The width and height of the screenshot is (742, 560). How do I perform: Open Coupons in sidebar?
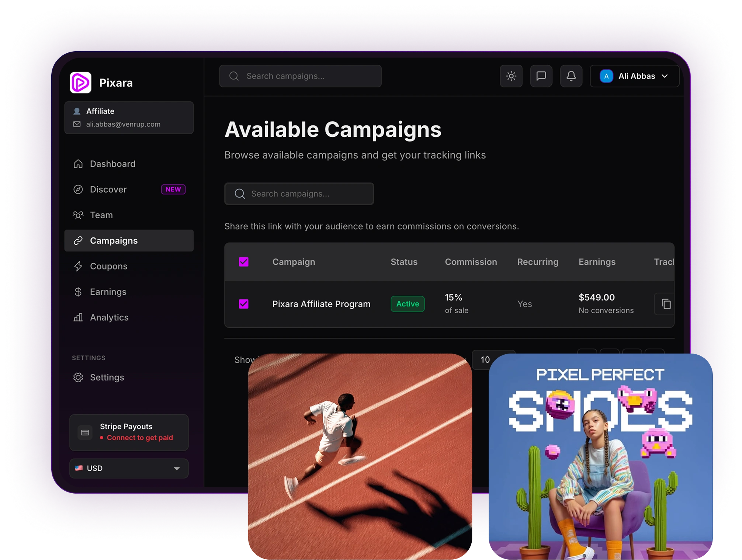click(x=129, y=266)
